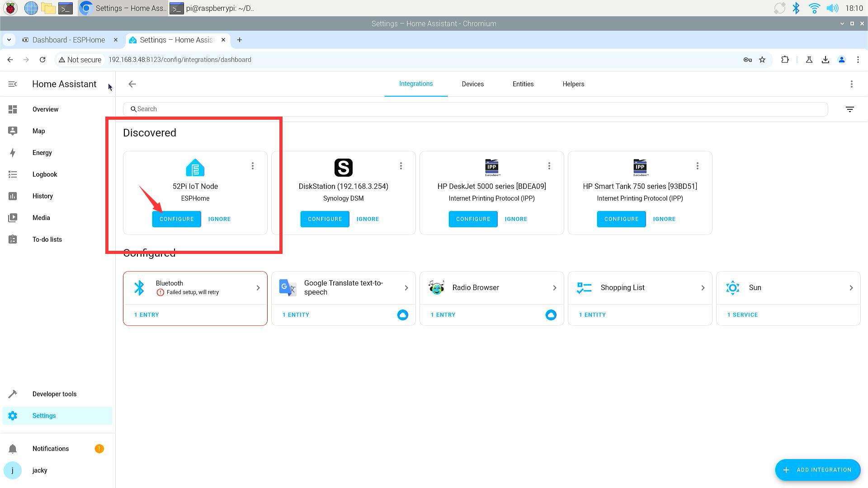Viewport: 868px width, 488px height.
Task: Go to Energy dashboard
Action: [x=57, y=153]
